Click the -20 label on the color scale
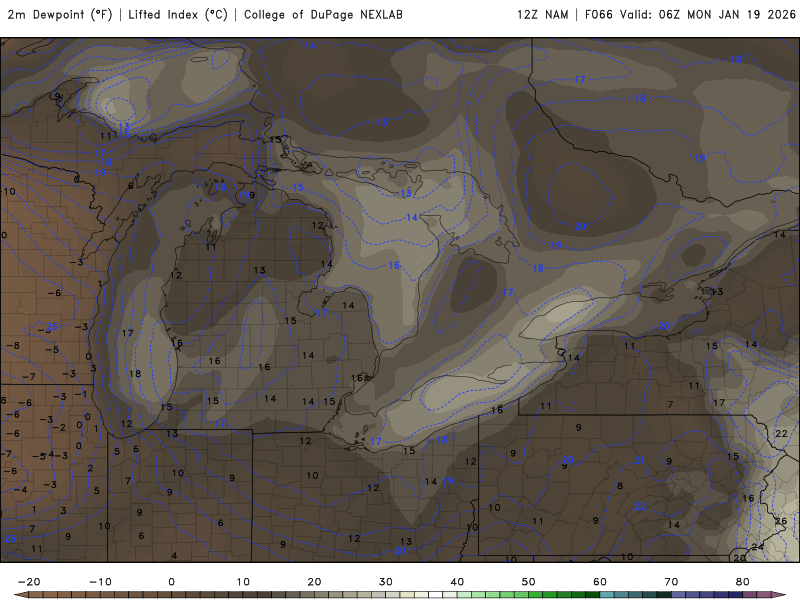 tap(29, 582)
